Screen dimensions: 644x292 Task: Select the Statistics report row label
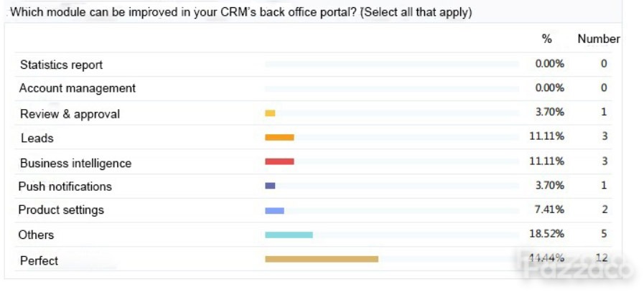[x=62, y=65]
